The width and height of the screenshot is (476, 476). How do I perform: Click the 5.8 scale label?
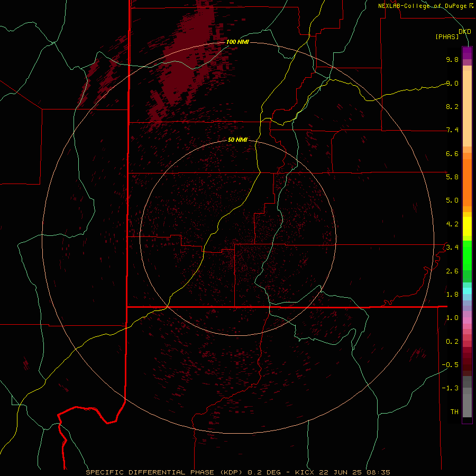pos(452,177)
